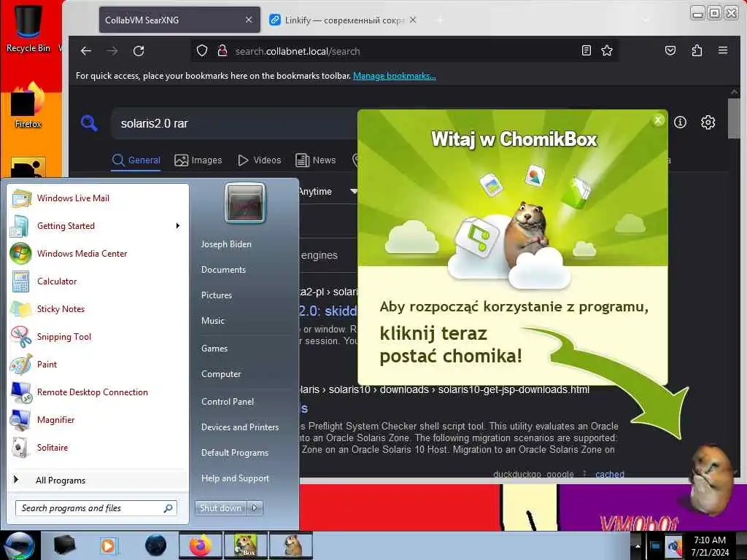Viewport: 747px width, 560px height.
Task: Open Help and Support
Action: point(235,478)
